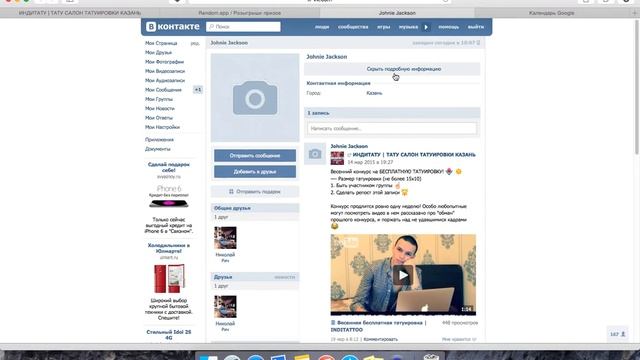Click выйти to log out
640x360 pixels.
pos(476,27)
